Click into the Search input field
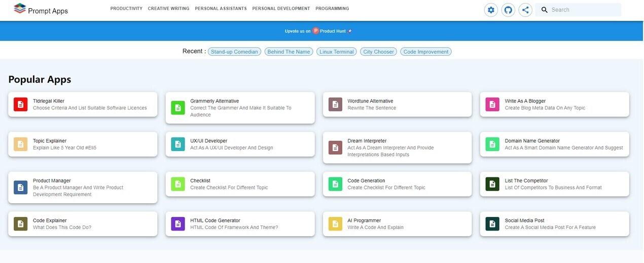This screenshot has width=644, height=263. point(583,10)
